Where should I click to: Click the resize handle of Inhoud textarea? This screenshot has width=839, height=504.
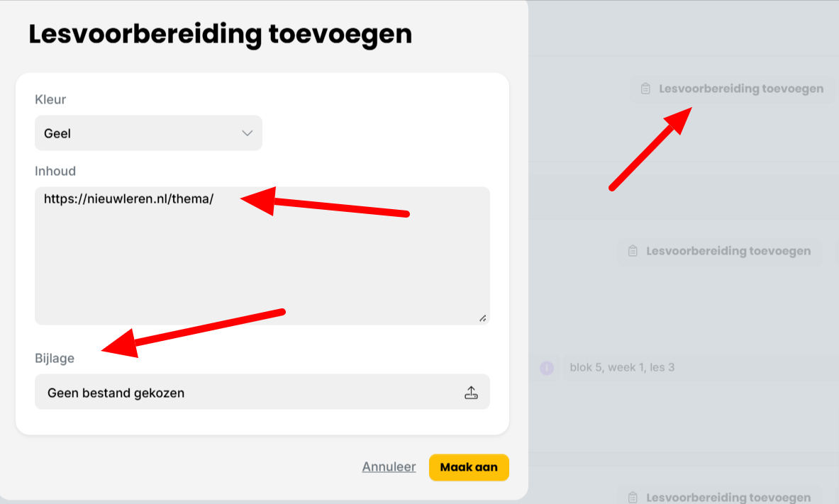483,318
